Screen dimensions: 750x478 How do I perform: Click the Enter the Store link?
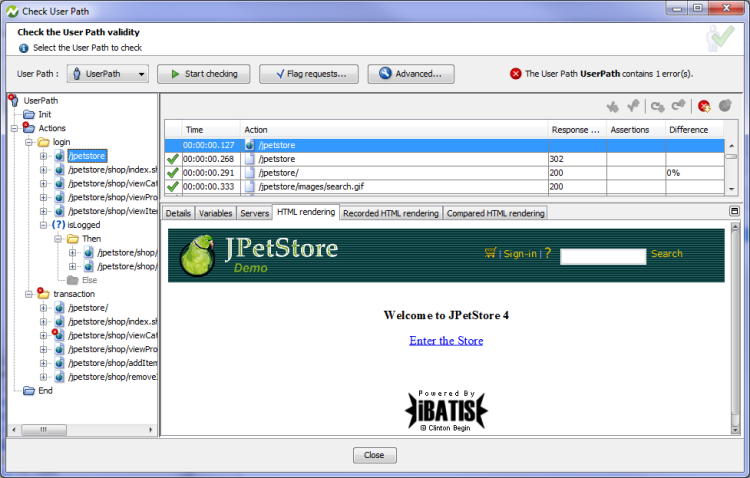[x=446, y=341]
